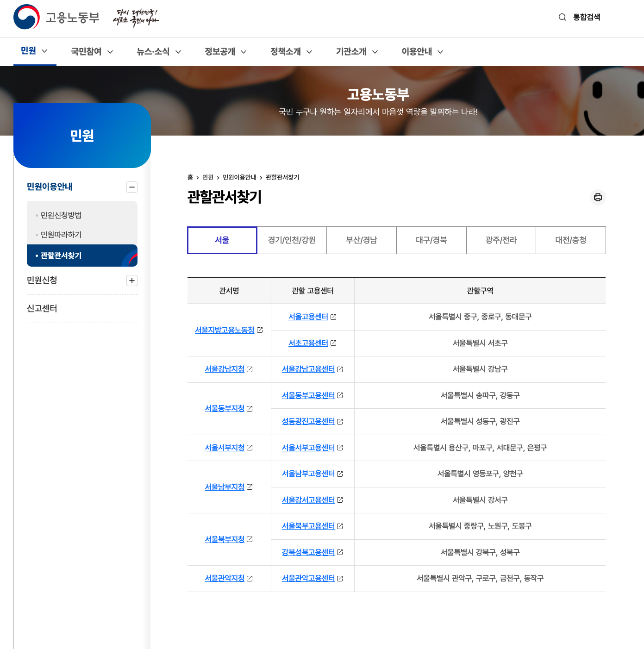This screenshot has width=644, height=649.
Task: Click 신고센터 in the sidebar
Action: [42, 308]
